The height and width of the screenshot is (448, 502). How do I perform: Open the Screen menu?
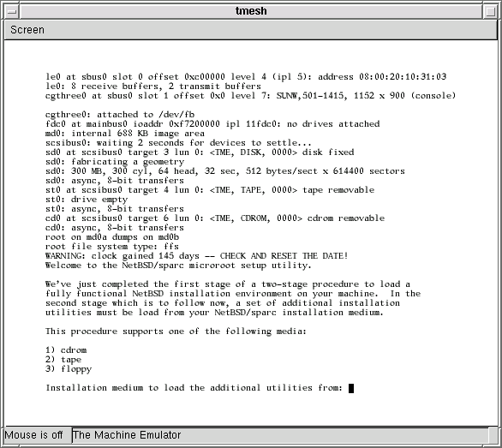[27, 30]
